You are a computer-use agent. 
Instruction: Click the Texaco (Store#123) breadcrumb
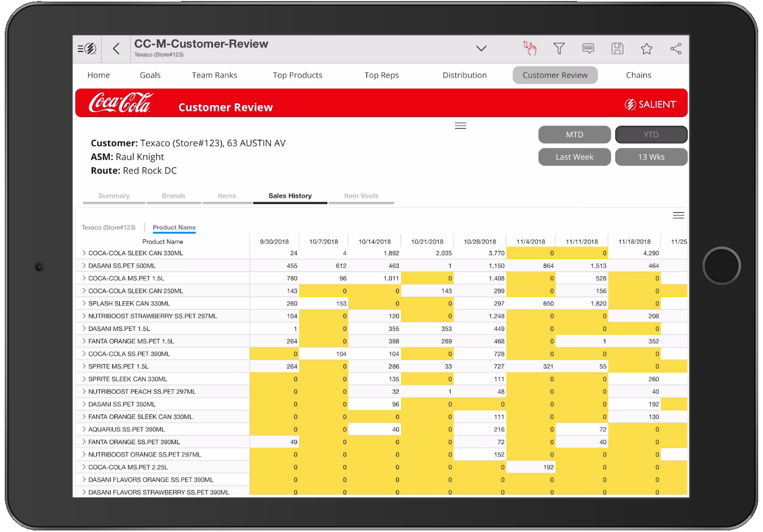pos(109,228)
